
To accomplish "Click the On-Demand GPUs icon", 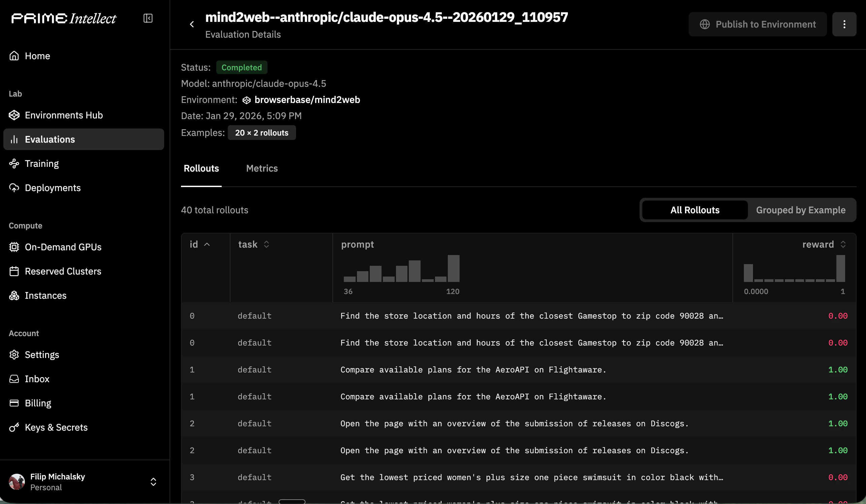I will 14,247.
